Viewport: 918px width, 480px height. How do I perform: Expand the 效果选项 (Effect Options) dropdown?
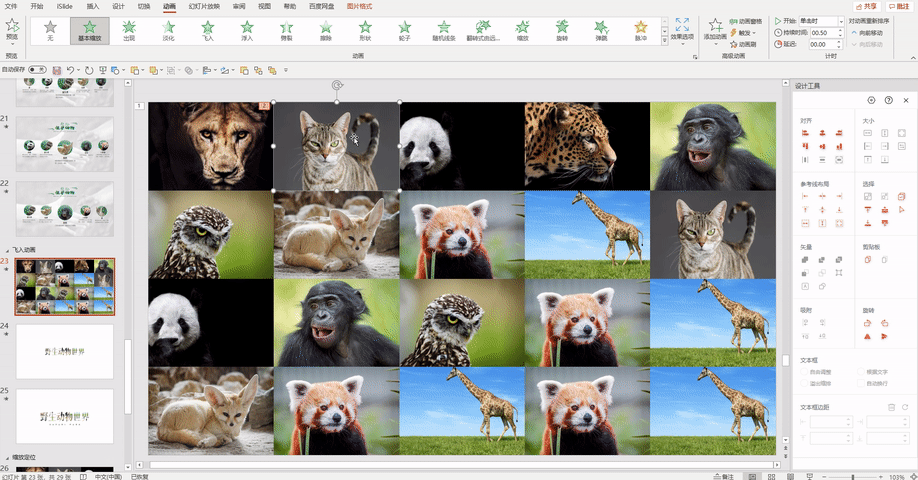point(682,30)
